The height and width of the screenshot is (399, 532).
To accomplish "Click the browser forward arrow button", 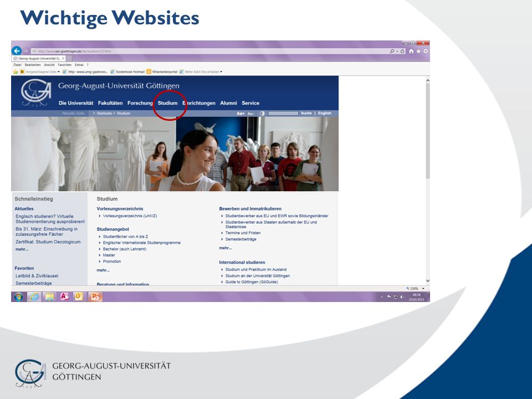I will tap(26, 51).
